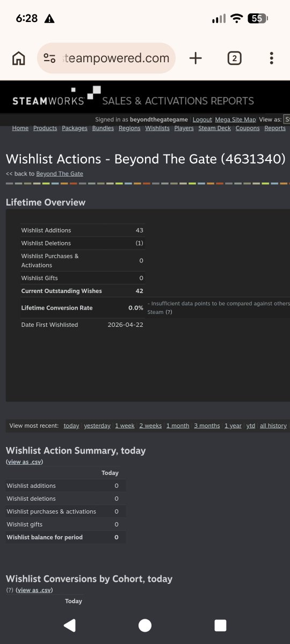Tap Android home circle button
Screen dimensions: 290x644
coord(145,625)
